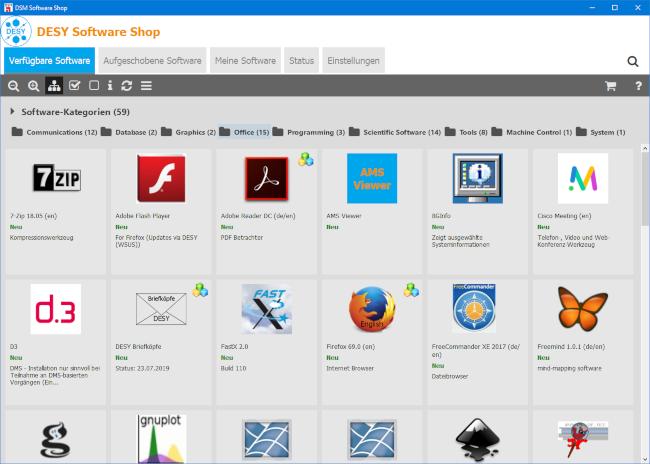Click the 'PDF Betrachter' description text
Viewport: 650px width, 464px height.
[242, 238]
